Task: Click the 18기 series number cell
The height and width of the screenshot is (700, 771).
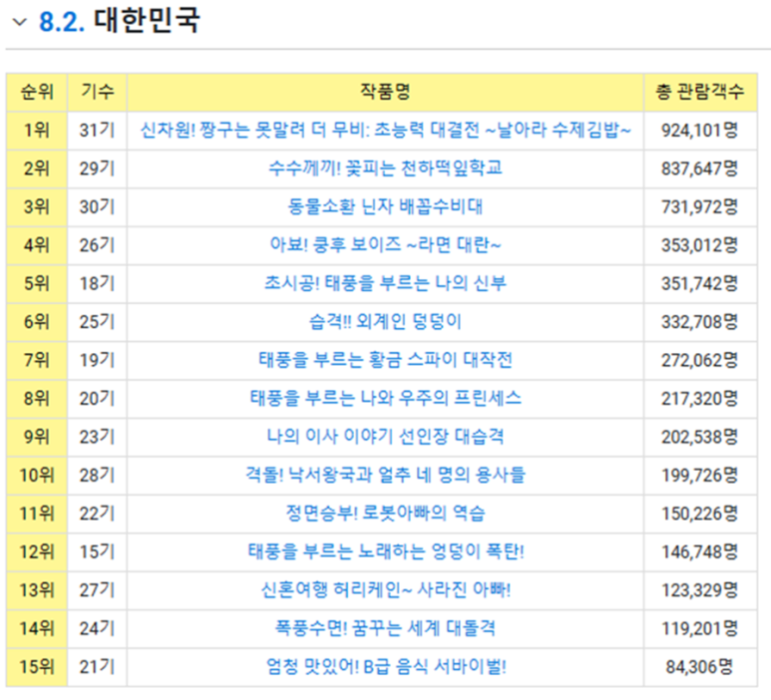Action: click(x=97, y=283)
